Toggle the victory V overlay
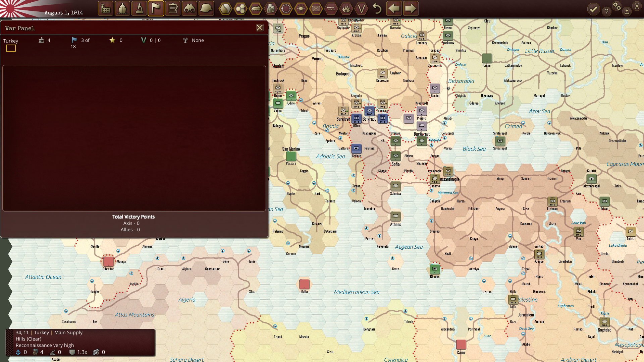644x362 pixels. pyautogui.click(x=361, y=9)
